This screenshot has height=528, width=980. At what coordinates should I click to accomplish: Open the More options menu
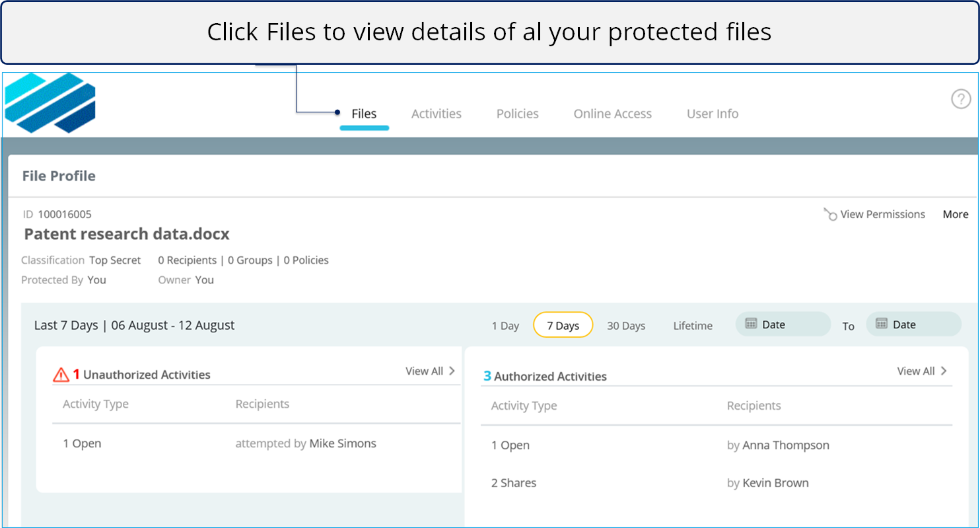pyautogui.click(x=955, y=214)
